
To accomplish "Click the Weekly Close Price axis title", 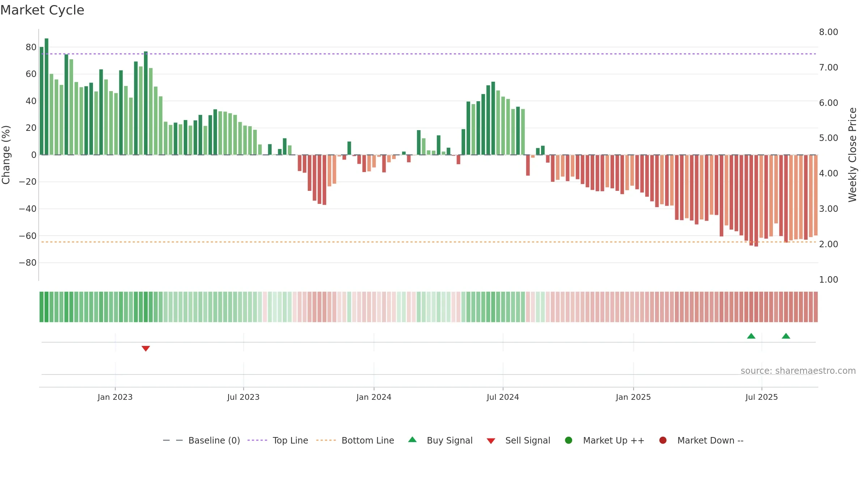I will pyautogui.click(x=852, y=155).
